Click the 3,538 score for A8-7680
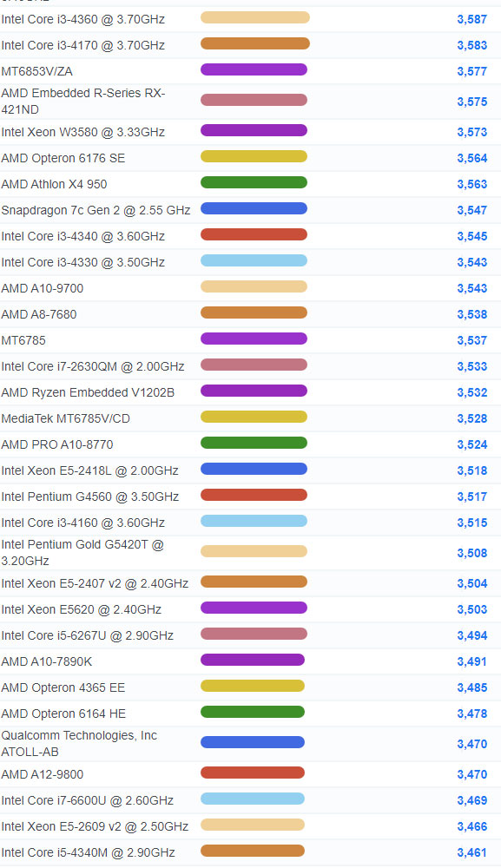This screenshot has height=868, width=501. coord(472,314)
